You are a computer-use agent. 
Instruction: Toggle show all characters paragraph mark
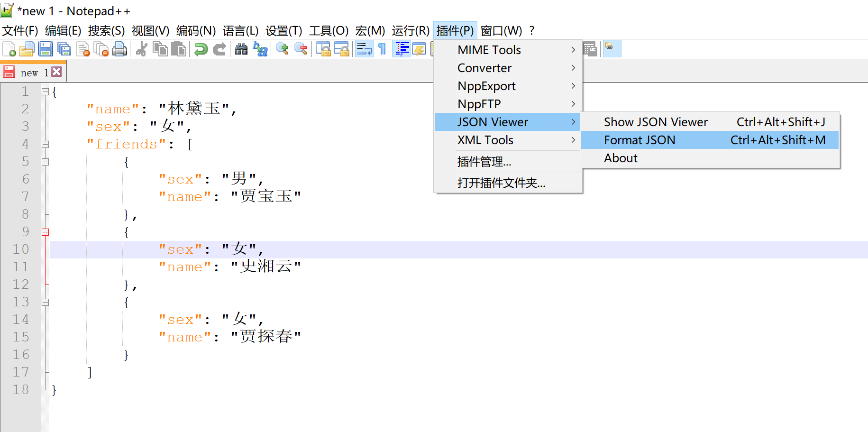point(382,49)
